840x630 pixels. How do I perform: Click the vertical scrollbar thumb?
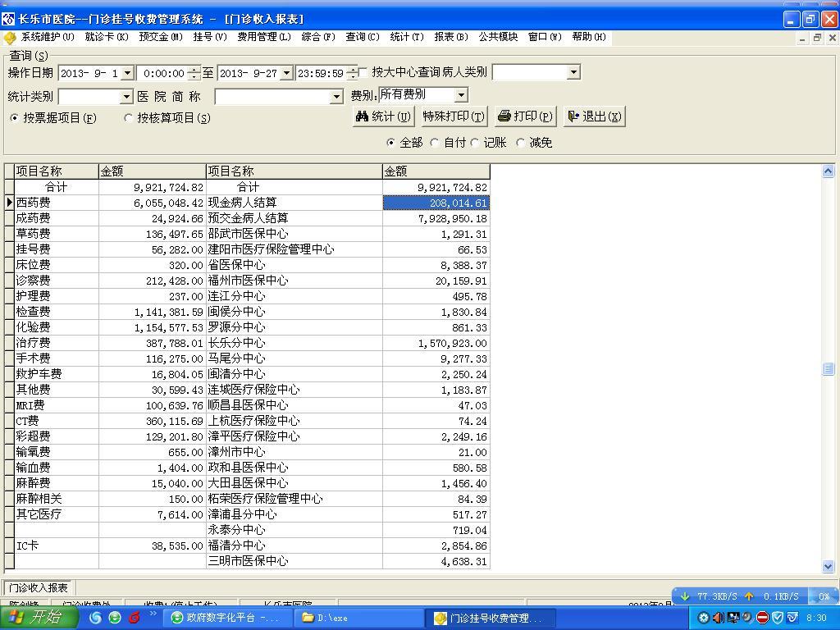[828, 368]
